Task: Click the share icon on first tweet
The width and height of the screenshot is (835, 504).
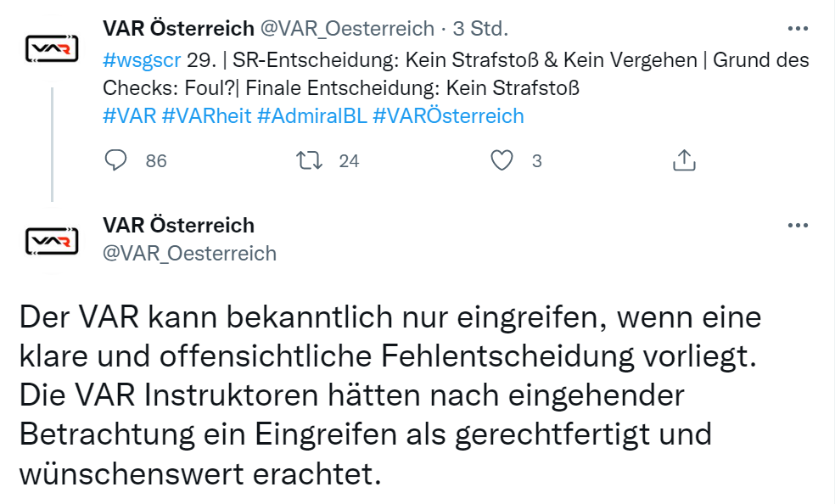Action: pos(684,160)
